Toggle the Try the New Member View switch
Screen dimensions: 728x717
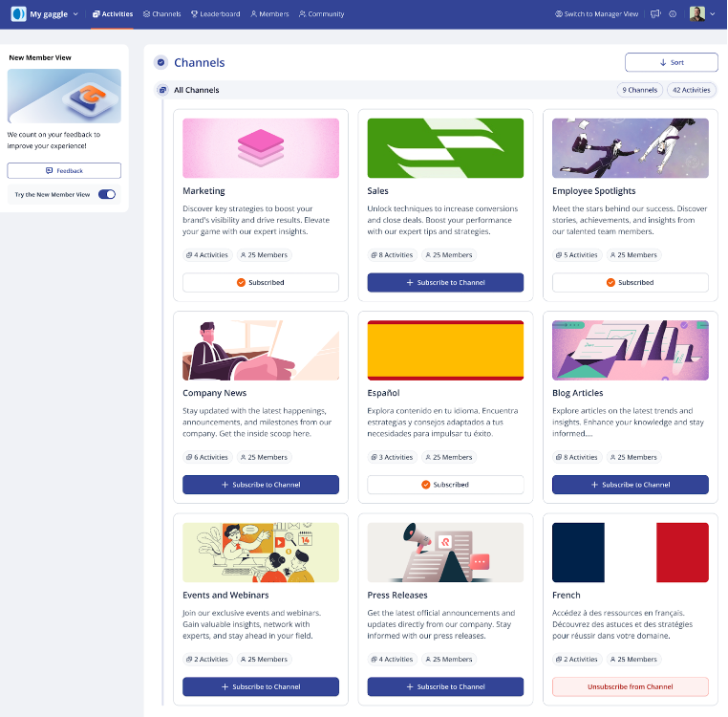pyautogui.click(x=107, y=194)
